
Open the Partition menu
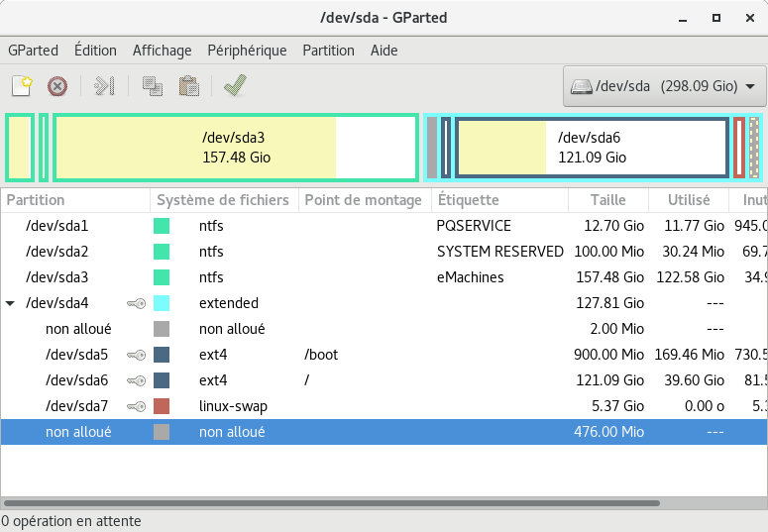tap(328, 51)
